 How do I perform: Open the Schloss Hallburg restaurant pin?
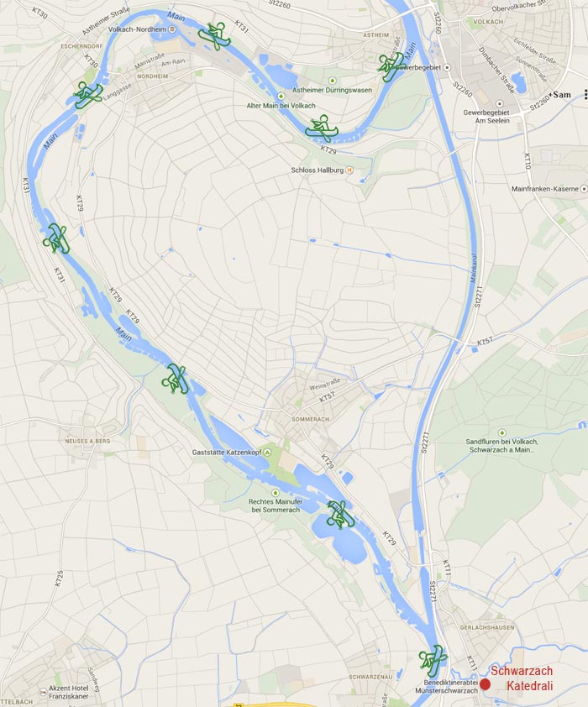[349, 170]
